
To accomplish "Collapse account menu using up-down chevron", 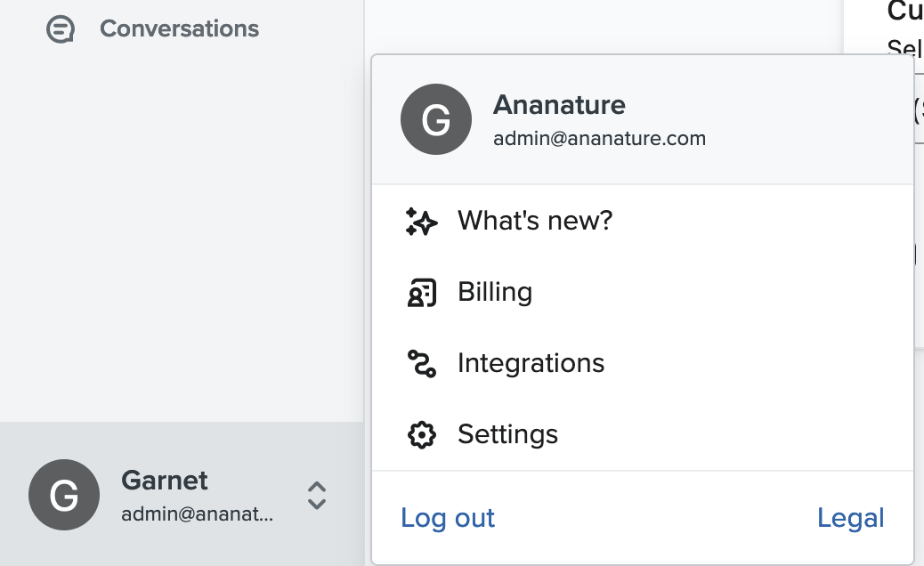I will click(x=317, y=496).
